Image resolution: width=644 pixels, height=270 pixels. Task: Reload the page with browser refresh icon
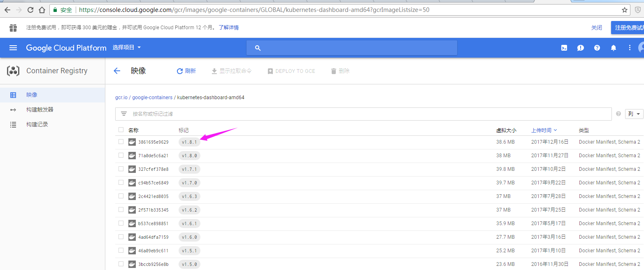coord(30,9)
